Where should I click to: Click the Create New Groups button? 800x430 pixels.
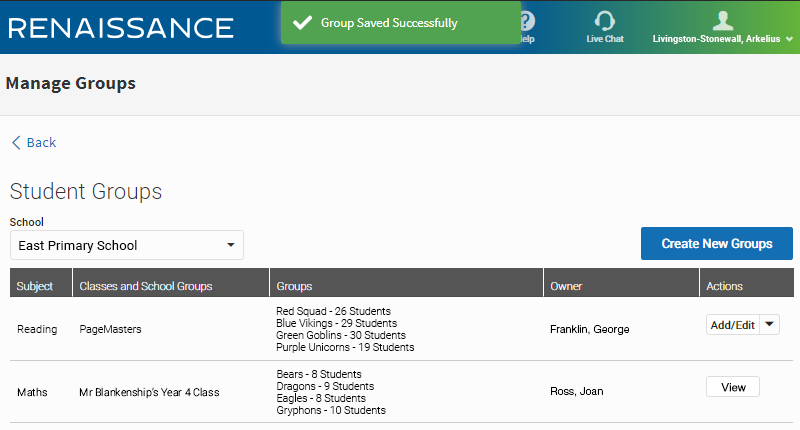coord(716,243)
